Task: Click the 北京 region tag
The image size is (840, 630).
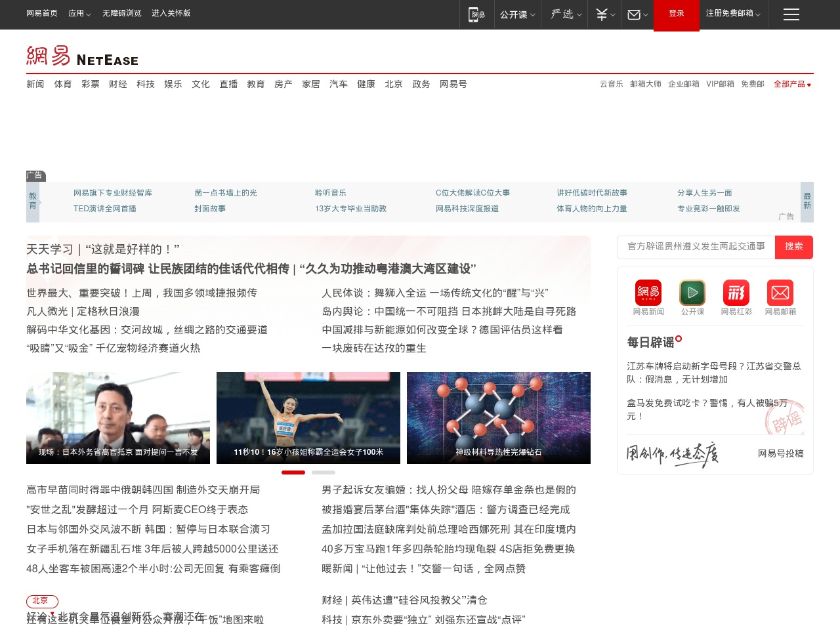Action: pos(42,601)
